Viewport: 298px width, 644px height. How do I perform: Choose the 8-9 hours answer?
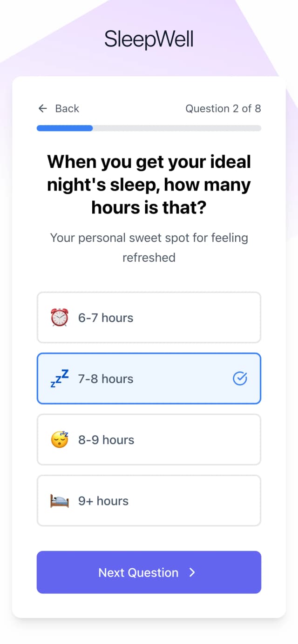[149, 439]
